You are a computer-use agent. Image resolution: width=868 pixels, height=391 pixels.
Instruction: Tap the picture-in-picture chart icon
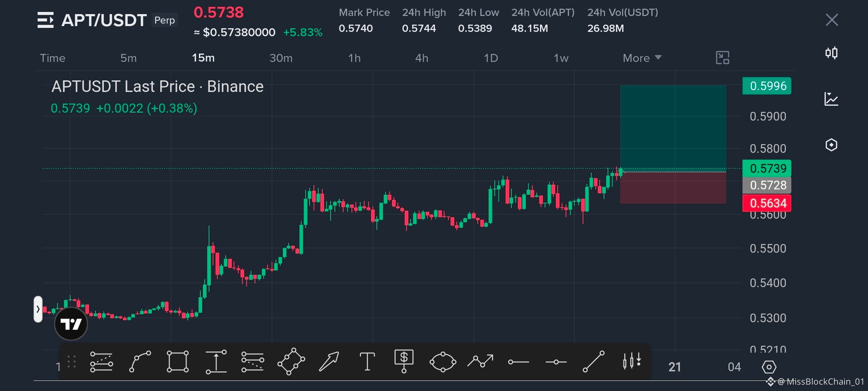click(723, 58)
